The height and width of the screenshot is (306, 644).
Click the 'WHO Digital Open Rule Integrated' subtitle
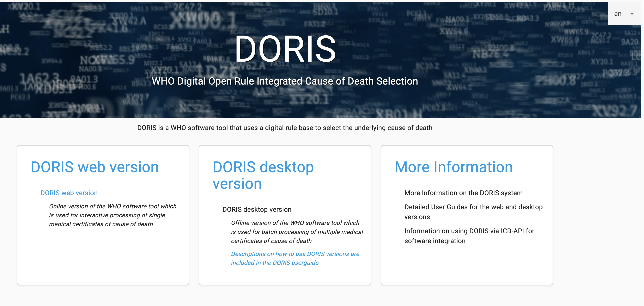pos(285,81)
